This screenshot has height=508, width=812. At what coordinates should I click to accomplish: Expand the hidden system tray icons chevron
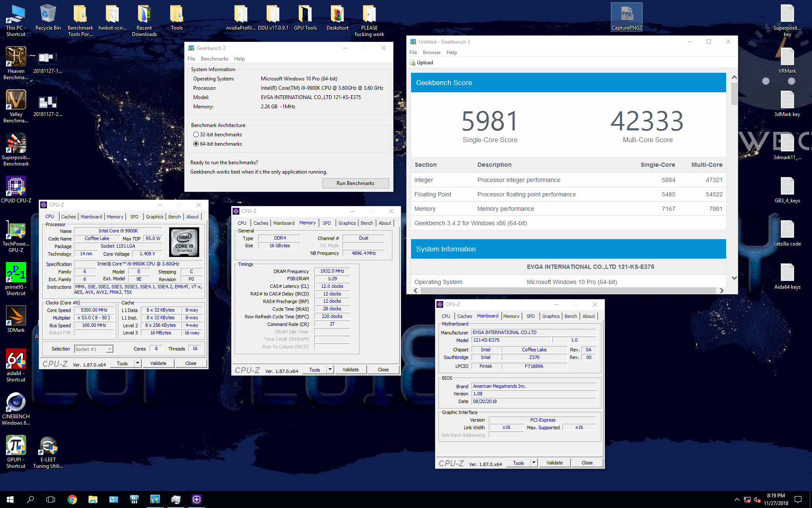point(737,500)
